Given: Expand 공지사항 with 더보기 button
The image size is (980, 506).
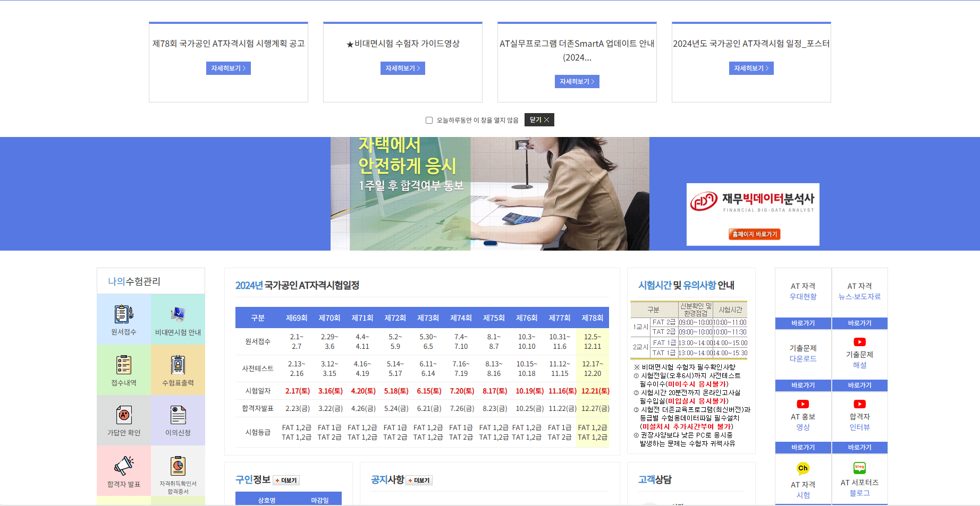Looking at the screenshot, I should 419,481.
